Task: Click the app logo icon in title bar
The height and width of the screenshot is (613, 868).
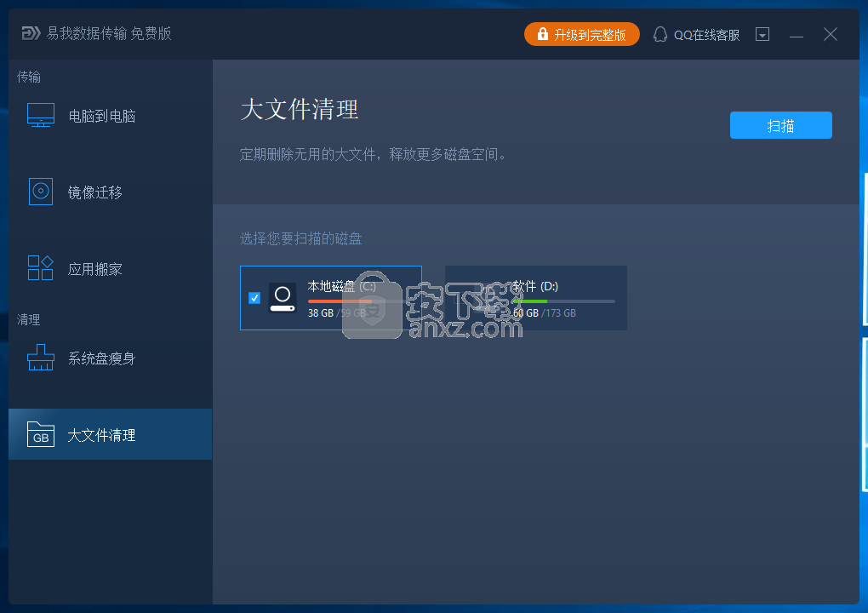Action: point(31,33)
